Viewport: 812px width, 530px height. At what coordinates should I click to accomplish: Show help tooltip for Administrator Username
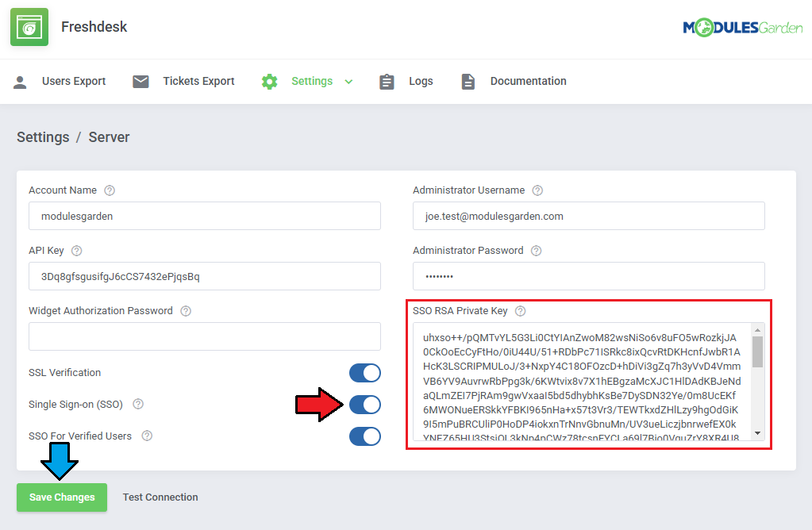pyautogui.click(x=537, y=190)
